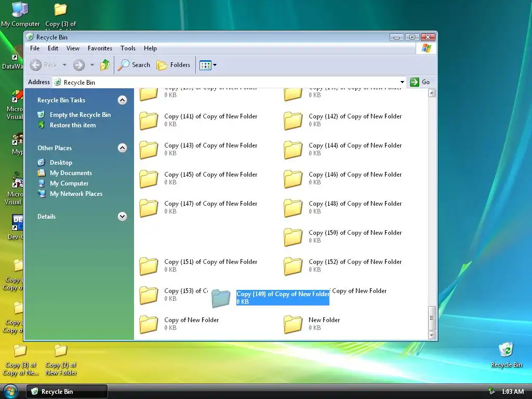The height and width of the screenshot is (399, 532).
Task: Open My Documents link
Action: [71, 173]
